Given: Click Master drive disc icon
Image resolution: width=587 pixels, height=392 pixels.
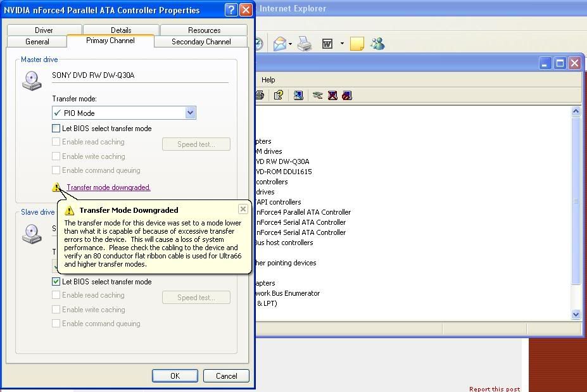Looking at the screenshot, I should pyautogui.click(x=32, y=81).
